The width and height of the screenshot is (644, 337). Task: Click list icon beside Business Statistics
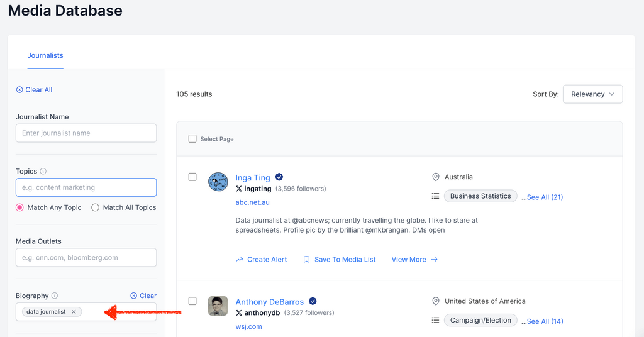[435, 196]
